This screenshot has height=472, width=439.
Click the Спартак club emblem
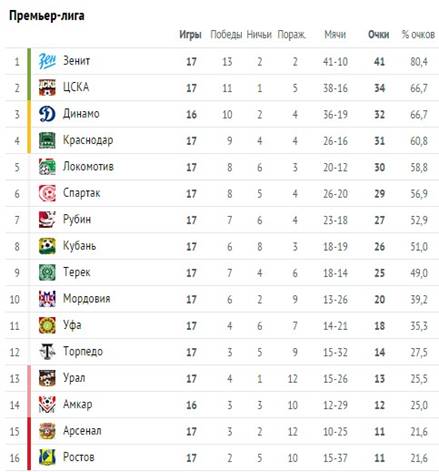(47, 193)
